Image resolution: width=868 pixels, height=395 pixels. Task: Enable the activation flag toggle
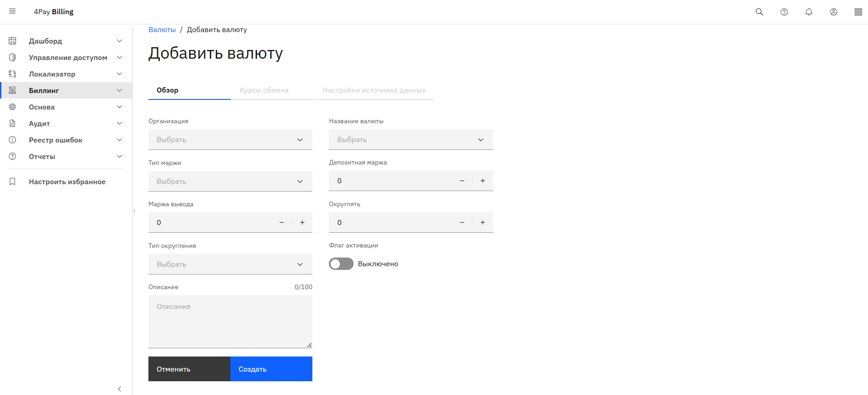pyautogui.click(x=341, y=264)
